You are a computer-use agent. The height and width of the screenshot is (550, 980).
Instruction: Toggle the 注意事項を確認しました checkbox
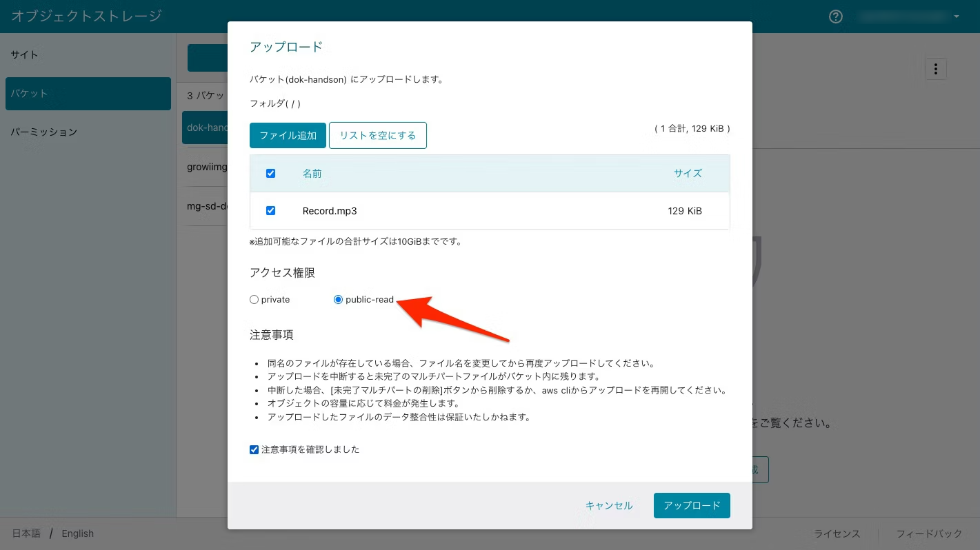pos(254,450)
